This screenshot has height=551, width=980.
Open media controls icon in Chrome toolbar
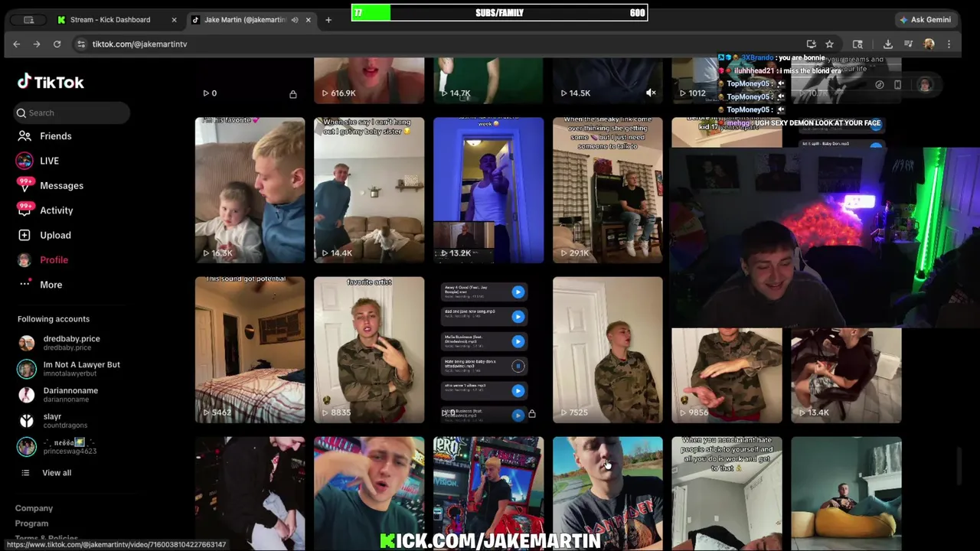(908, 44)
